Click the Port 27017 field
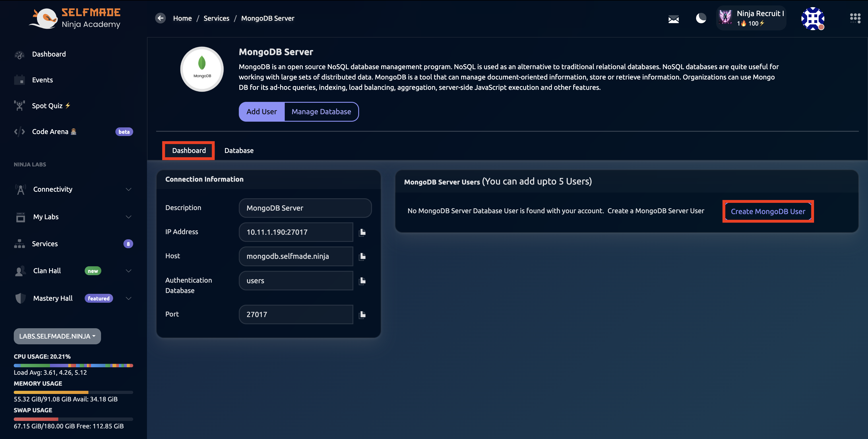This screenshot has width=868, height=439. pyautogui.click(x=296, y=315)
